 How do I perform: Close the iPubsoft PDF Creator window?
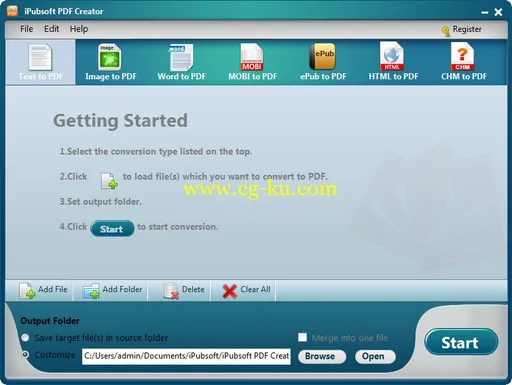[x=498, y=12]
